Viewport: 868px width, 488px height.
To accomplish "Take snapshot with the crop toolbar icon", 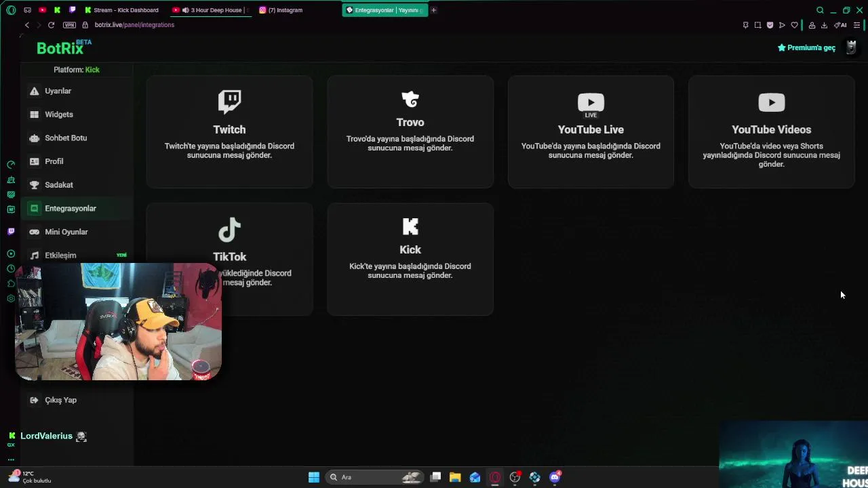I will click(757, 25).
